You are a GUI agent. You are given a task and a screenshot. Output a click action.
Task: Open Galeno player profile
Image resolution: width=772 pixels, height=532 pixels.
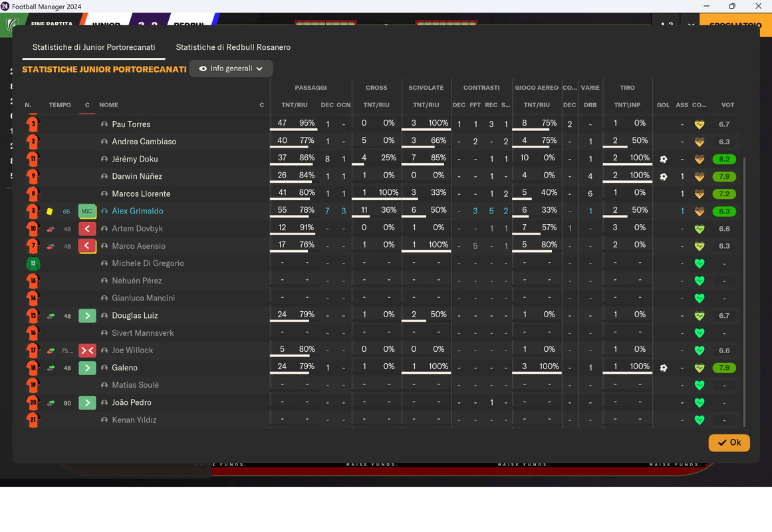tap(124, 368)
